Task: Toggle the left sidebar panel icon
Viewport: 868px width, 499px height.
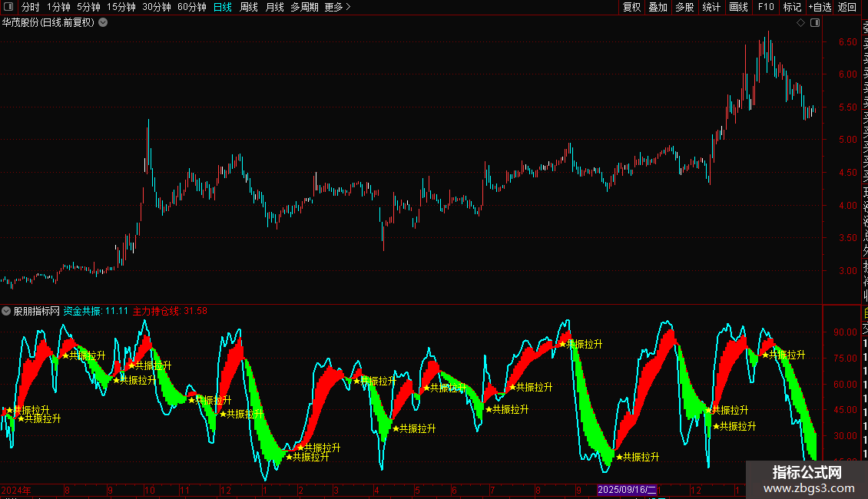Action: [8, 7]
